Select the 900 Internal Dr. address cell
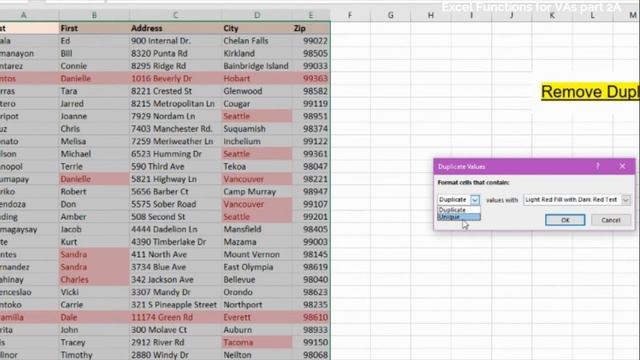This screenshot has width=640, height=360. pyautogui.click(x=175, y=41)
